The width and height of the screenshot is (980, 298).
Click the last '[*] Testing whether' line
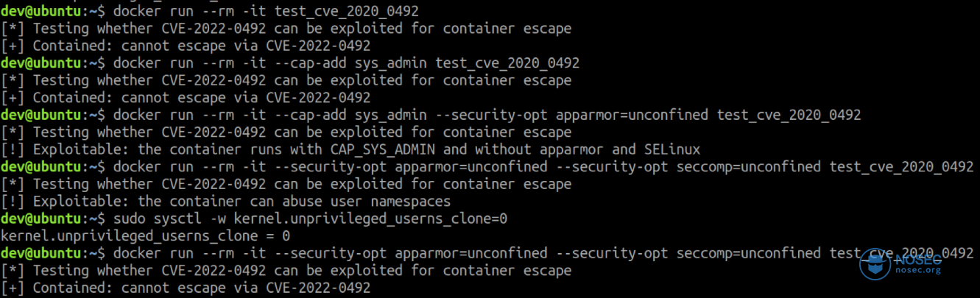[x=286, y=271]
